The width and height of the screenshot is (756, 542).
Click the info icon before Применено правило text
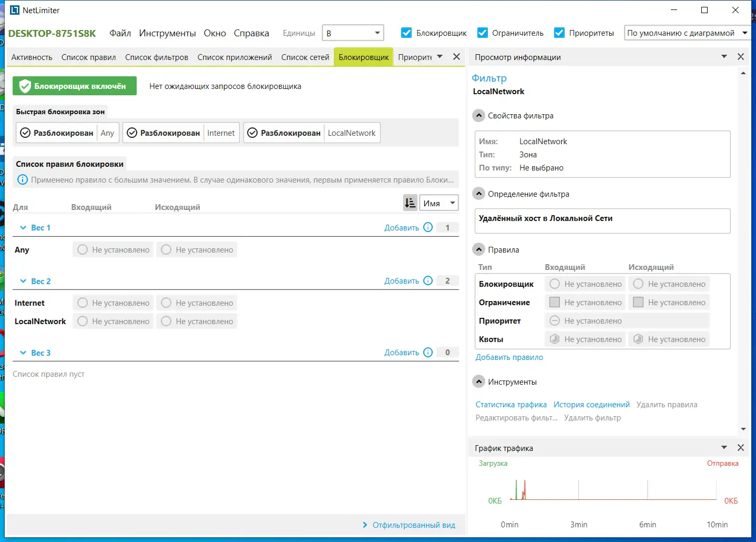pyautogui.click(x=23, y=179)
